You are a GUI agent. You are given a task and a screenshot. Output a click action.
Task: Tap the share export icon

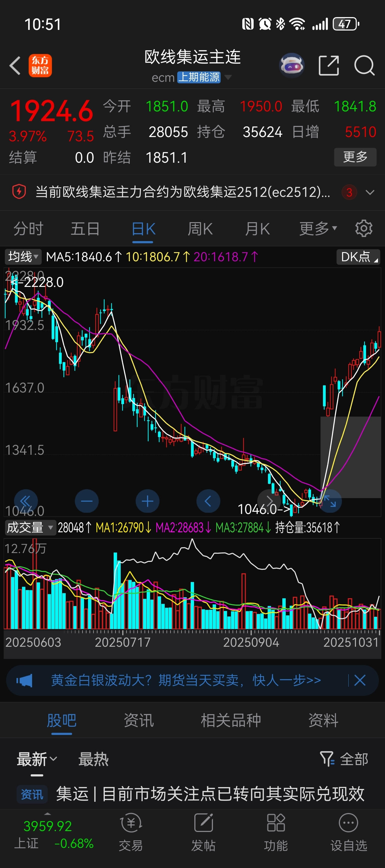coord(329,65)
